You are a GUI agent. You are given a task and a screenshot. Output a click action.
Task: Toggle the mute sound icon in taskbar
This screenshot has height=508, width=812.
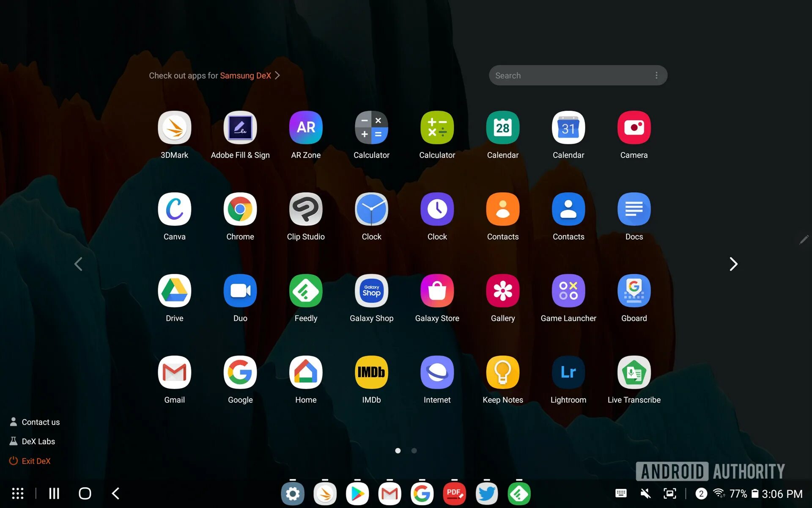pos(645,493)
